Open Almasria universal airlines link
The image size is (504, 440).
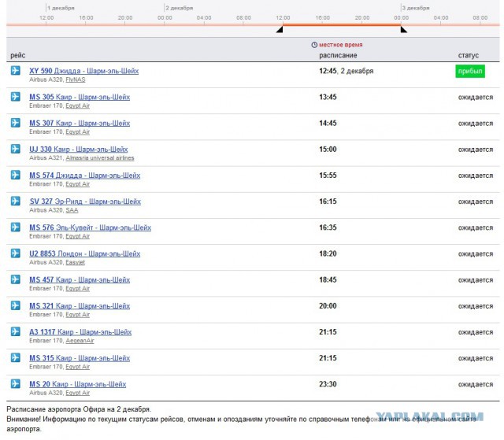(100, 158)
